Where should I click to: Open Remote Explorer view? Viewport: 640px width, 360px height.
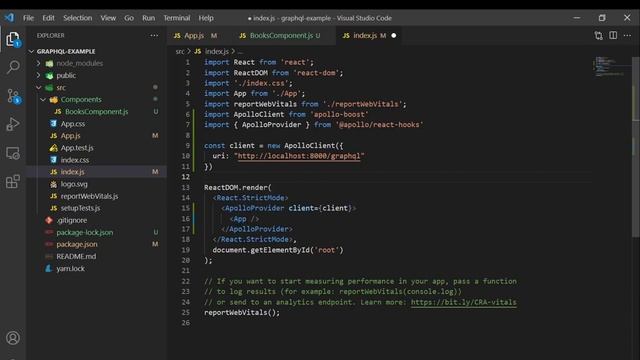click(x=13, y=153)
